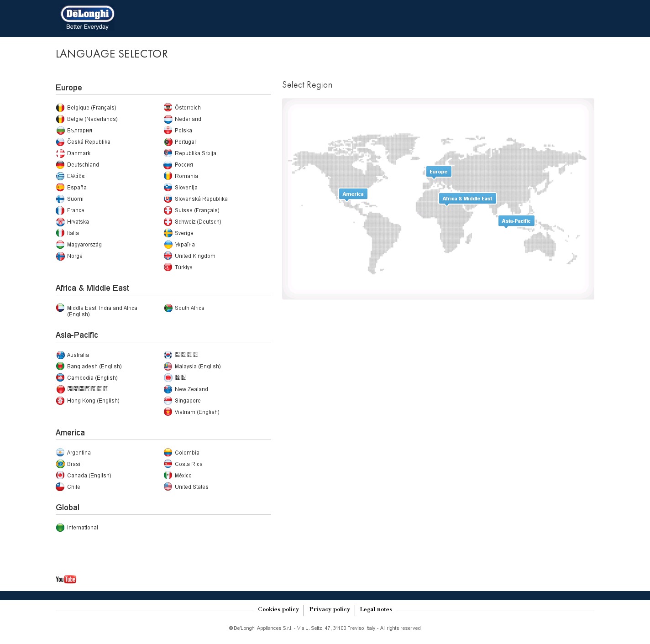The width and height of the screenshot is (650, 644).
Task: Choose the Asia-Pacific map marker
Action: tap(516, 221)
